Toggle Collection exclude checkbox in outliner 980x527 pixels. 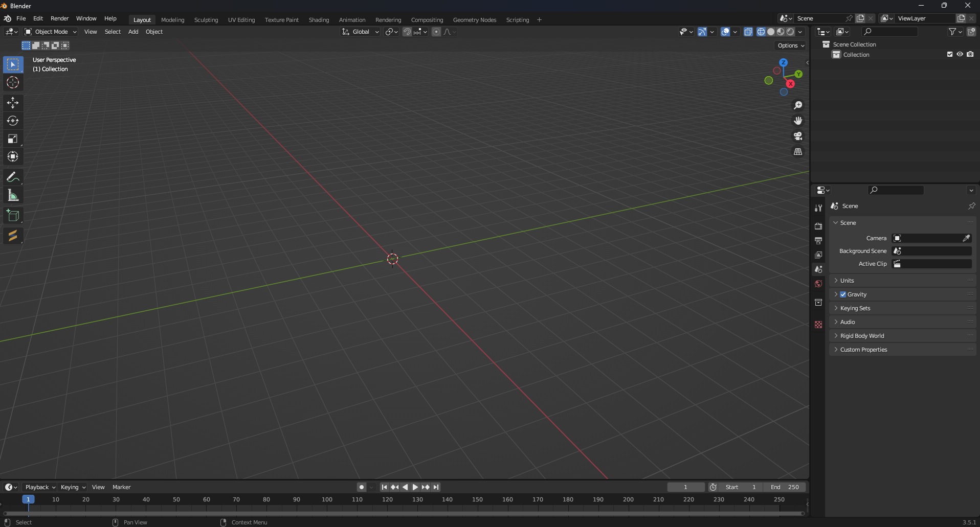(x=950, y=54)
